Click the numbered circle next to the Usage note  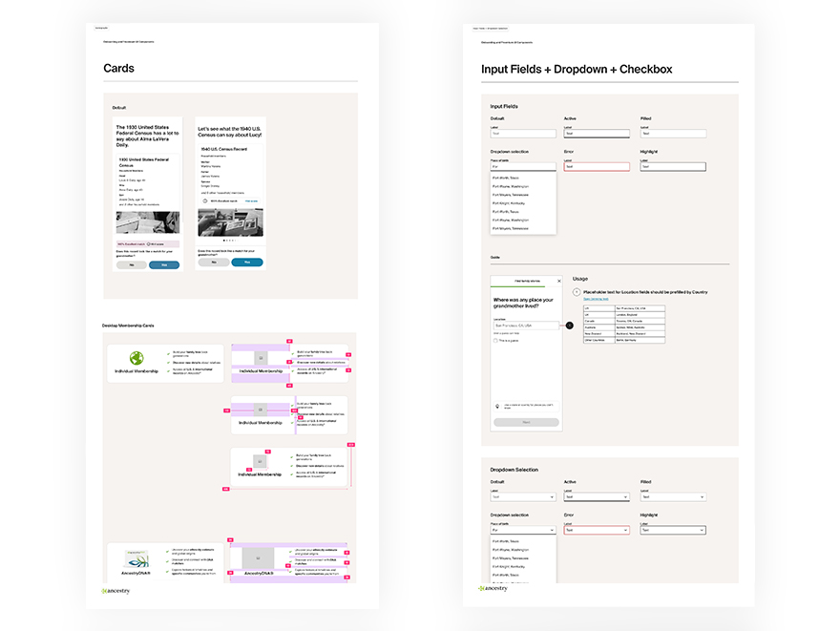click(x=577, y=292)
